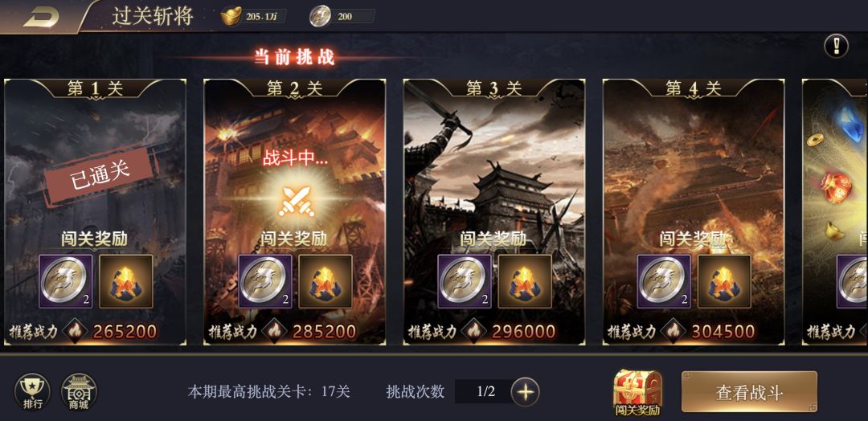This screenshot has height=421, width=868.
Task: Tap stage 1 silver coin reward
Action: [66, 281]
